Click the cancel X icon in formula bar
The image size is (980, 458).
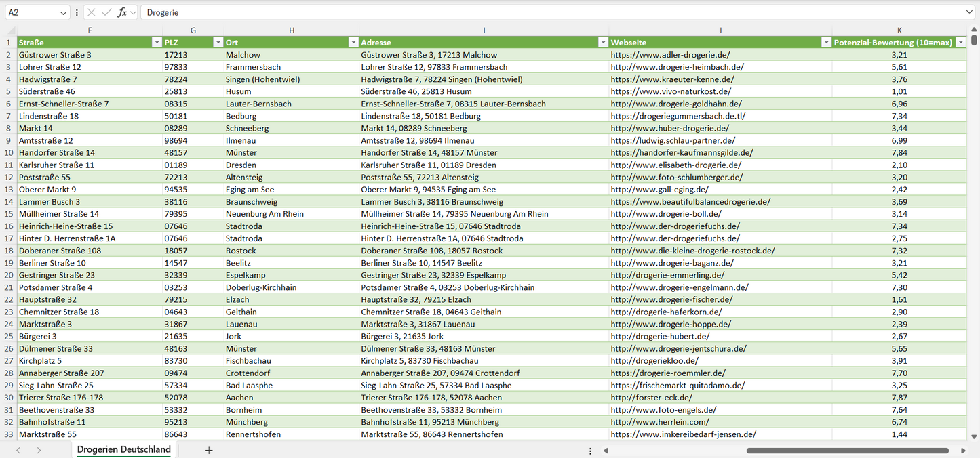pyautogui.click(x=92, y=12)
